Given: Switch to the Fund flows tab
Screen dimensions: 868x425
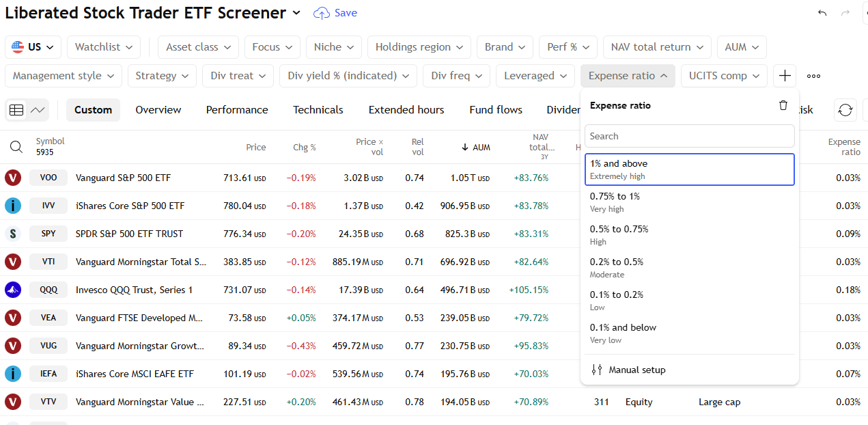Looking at the screenshot, I should 496,110.
